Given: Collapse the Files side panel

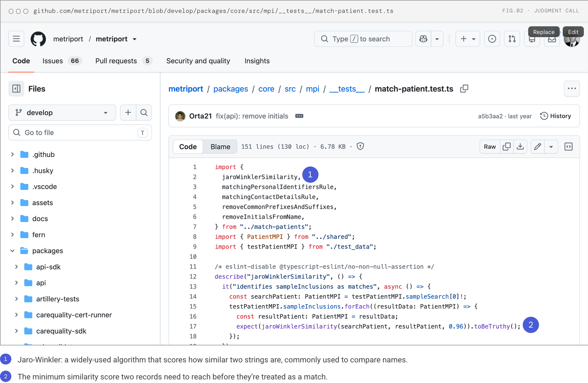Looking at the screenshot, I should (x=16, y=89).
